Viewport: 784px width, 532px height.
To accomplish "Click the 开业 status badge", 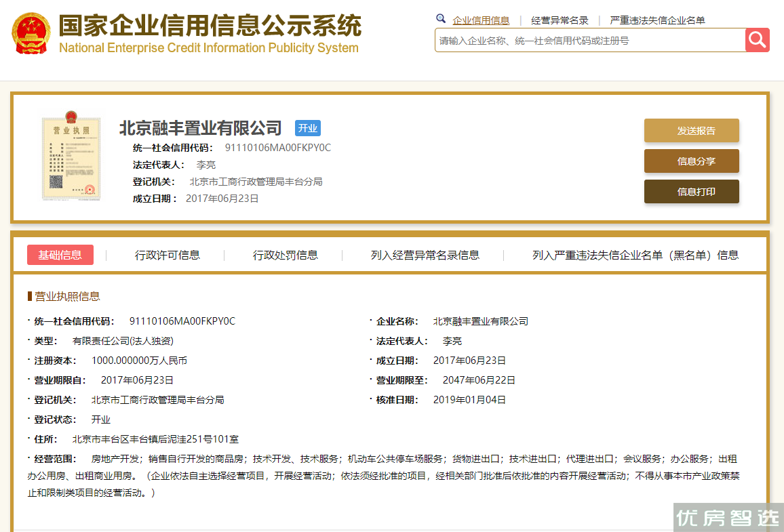I will [307, 128].
